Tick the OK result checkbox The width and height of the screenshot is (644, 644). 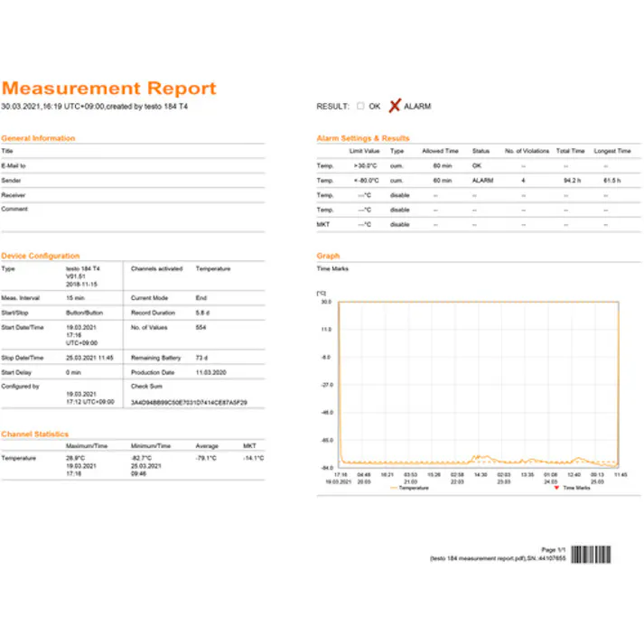tap(360, 106)
